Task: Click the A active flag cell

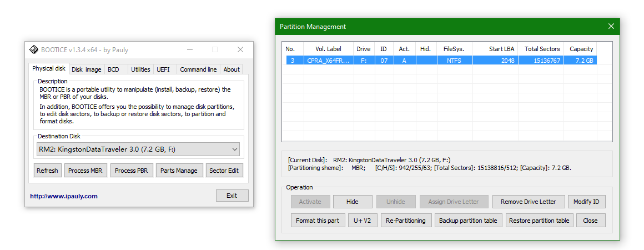Action: (404, 61)
